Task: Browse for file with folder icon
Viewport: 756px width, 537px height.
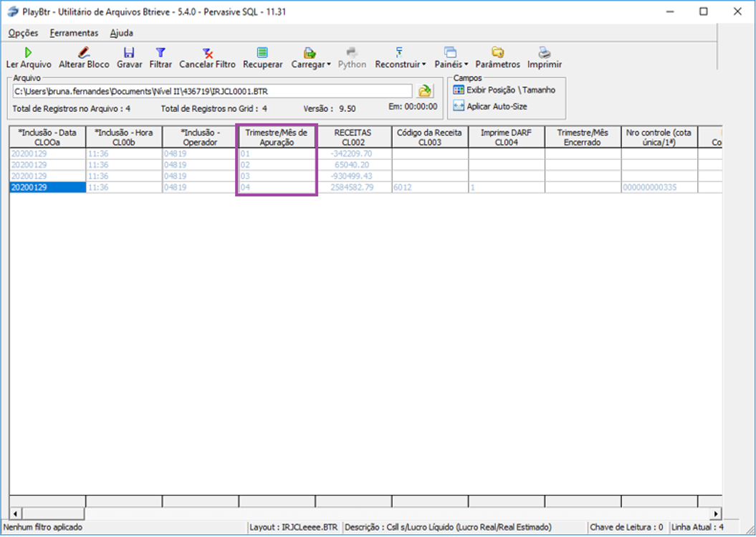Action: (x=425, y=91)
